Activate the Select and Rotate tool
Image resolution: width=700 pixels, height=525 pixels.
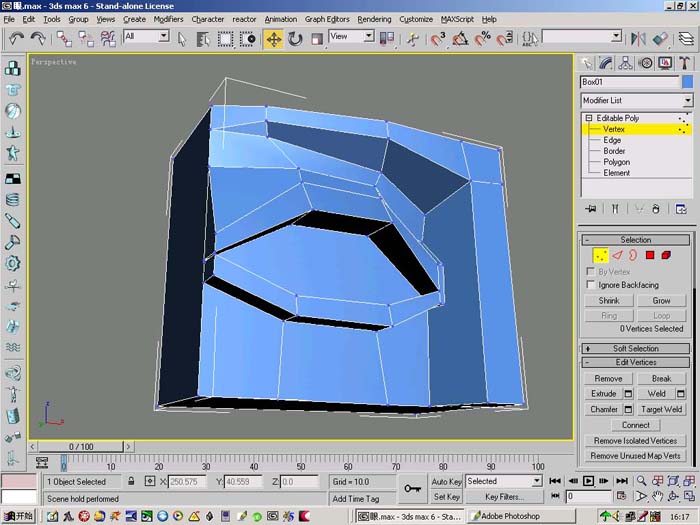[x=295, y=39]
